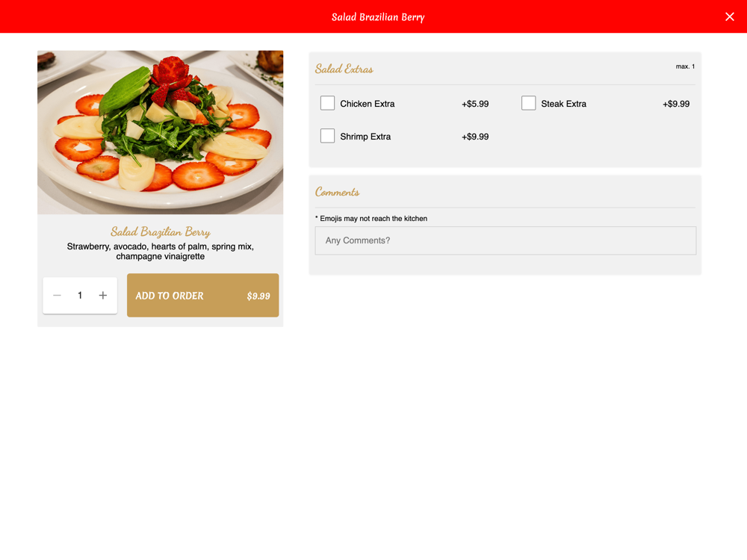Click the Steak Extra +$9.99 price

point(676,104)
